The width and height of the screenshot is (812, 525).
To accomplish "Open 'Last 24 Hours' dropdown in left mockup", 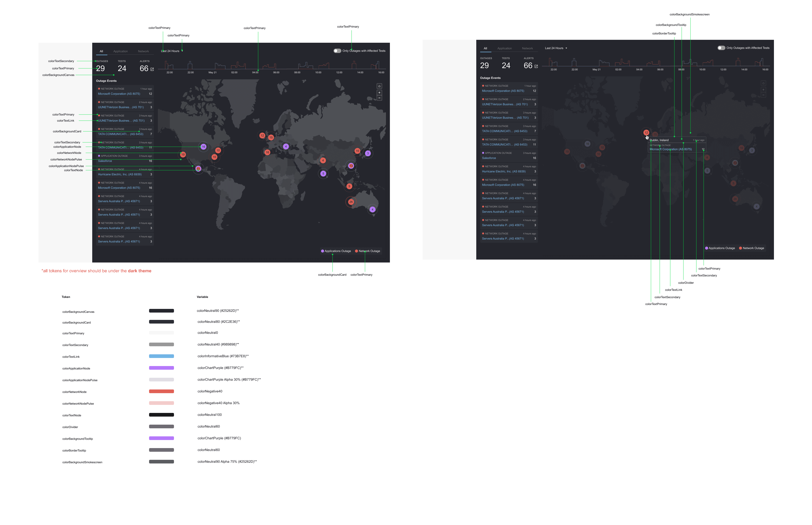I will point(170,51).
